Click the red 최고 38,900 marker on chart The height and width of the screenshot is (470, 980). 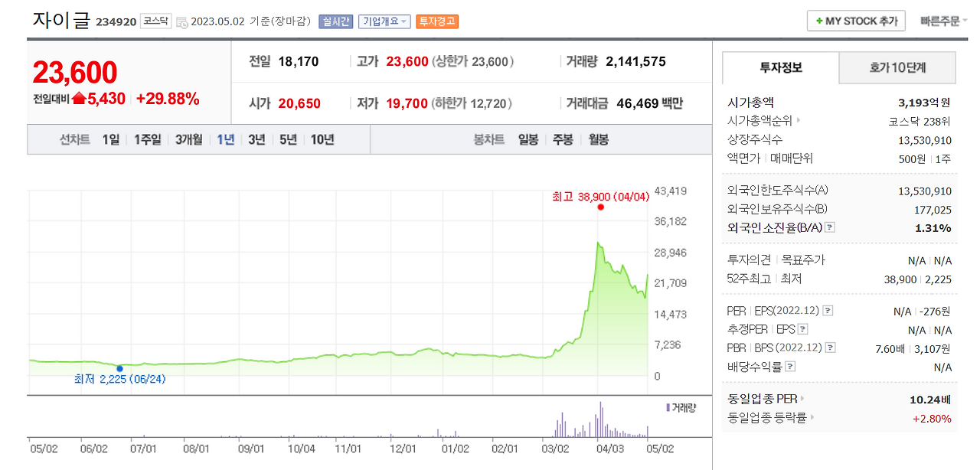(x=600, y=207)
